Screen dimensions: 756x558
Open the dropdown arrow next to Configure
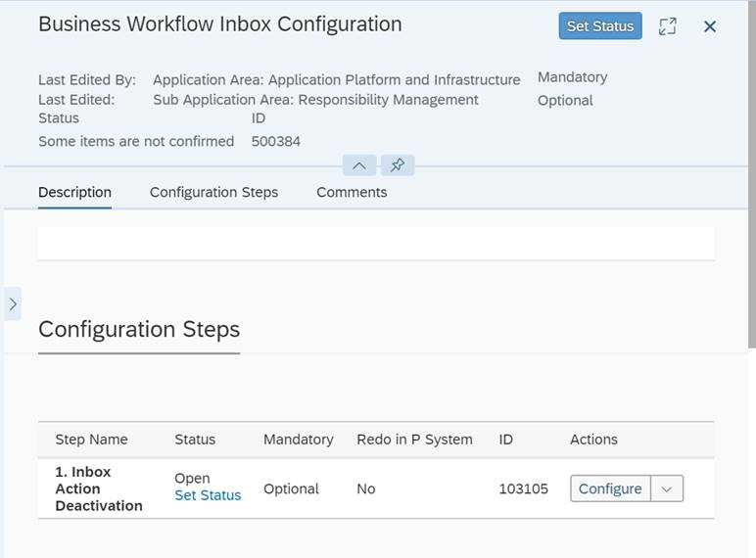click(667, 488)
